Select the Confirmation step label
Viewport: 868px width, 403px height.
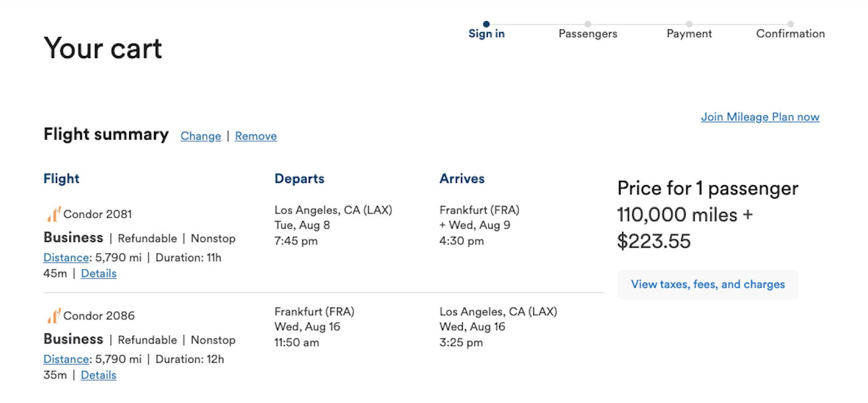tap(791, 33)
